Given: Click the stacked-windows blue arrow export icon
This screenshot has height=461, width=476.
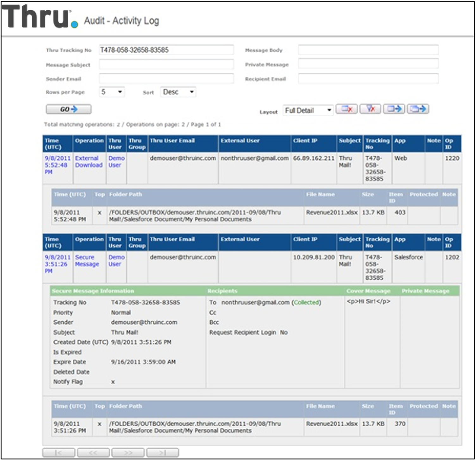Looking at the screenshot, I should (418, 109).
